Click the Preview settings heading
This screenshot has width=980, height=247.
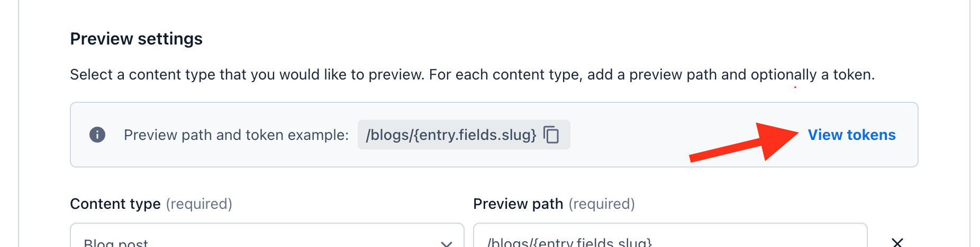click(x=136, y=39)
